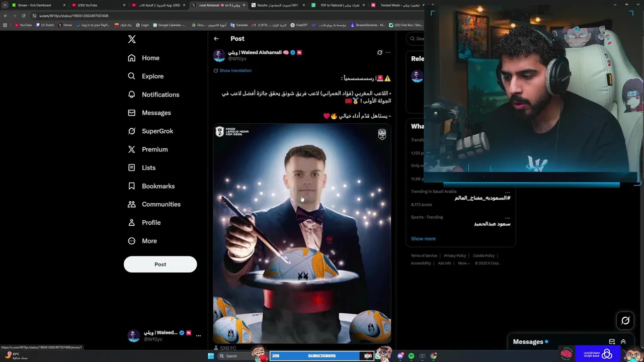The image size is (644, 362).
Task: Go to Profile in sidebar
Action: [x=144, y=222]
